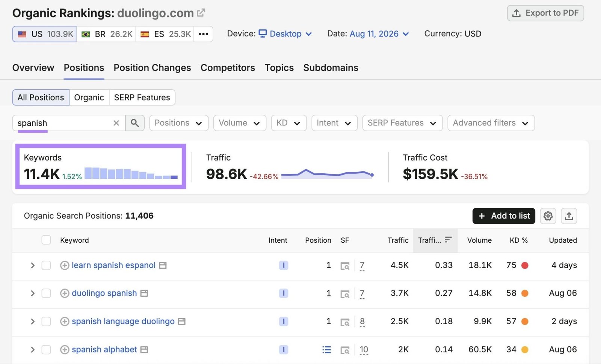
Task: Click Export to PDF button
Action: point(545,13)
